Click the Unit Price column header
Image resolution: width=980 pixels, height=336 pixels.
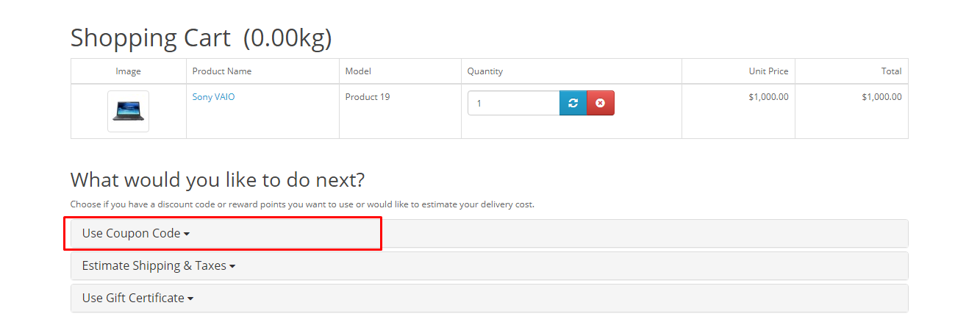click(x=768, y=71)
